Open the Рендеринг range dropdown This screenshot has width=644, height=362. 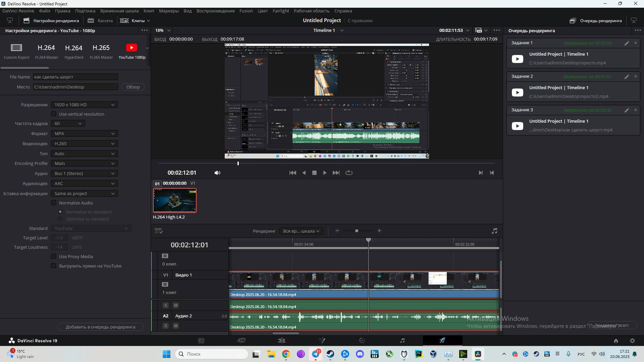(301, 231)
